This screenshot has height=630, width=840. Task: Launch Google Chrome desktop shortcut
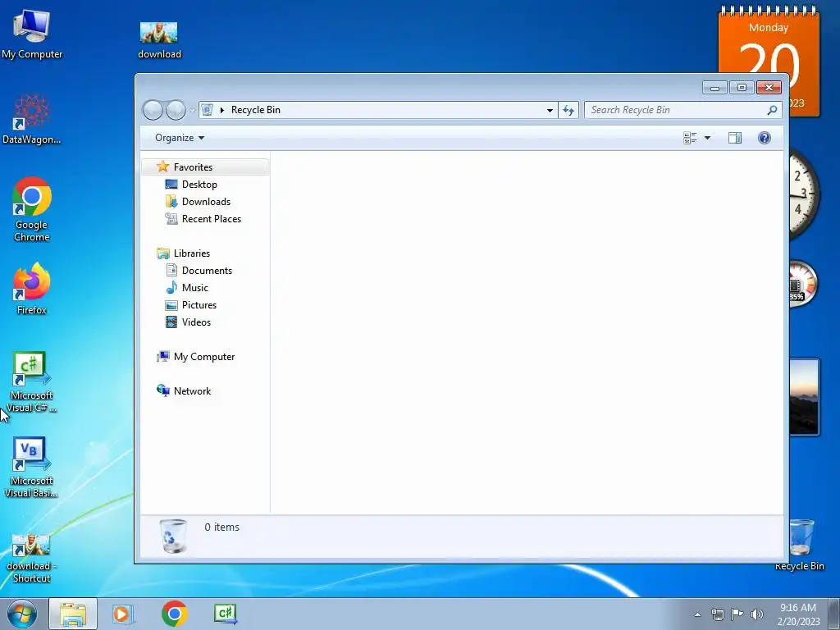pos(32,209)
